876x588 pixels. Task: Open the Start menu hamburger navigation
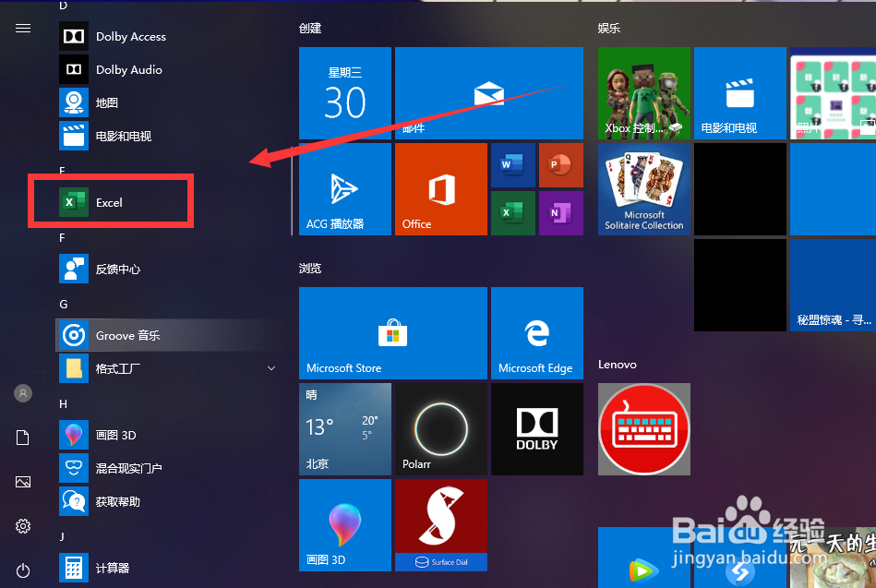coord(23,28)
